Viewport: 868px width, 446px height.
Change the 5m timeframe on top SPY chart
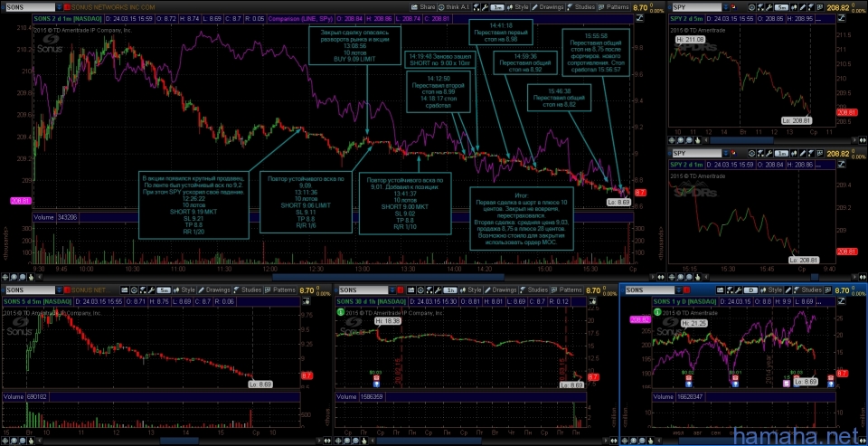tap(782, 7)
